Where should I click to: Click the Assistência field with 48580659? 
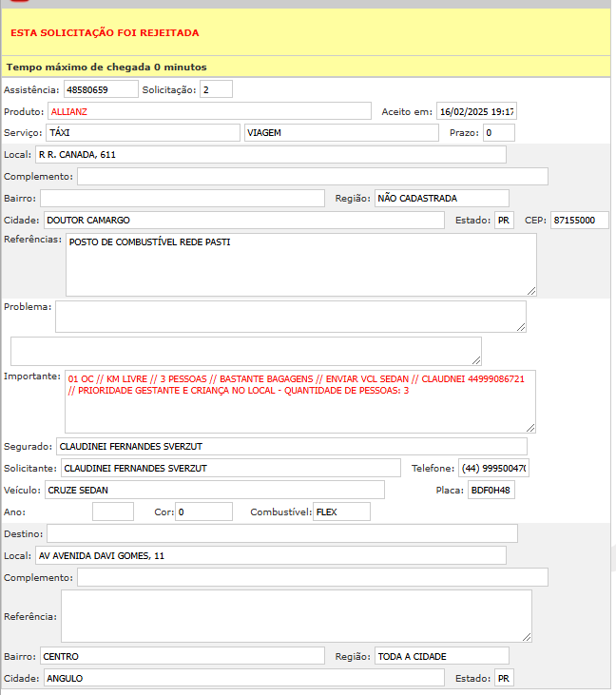point(100,89)
